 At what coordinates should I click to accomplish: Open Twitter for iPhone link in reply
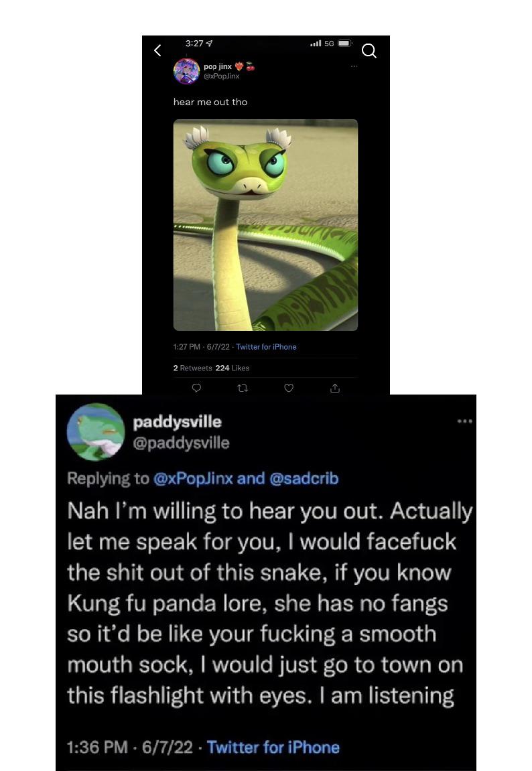(273, 748)
